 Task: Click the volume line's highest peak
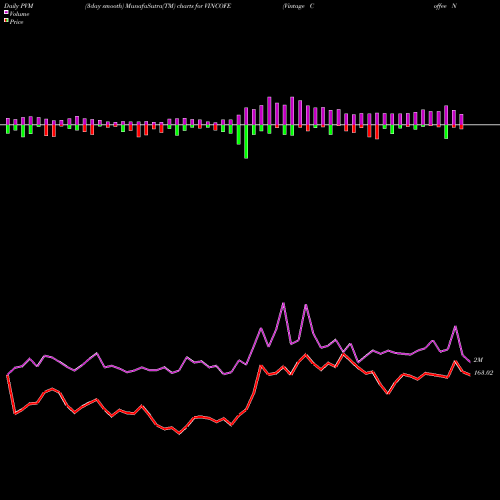click(283, 303)
